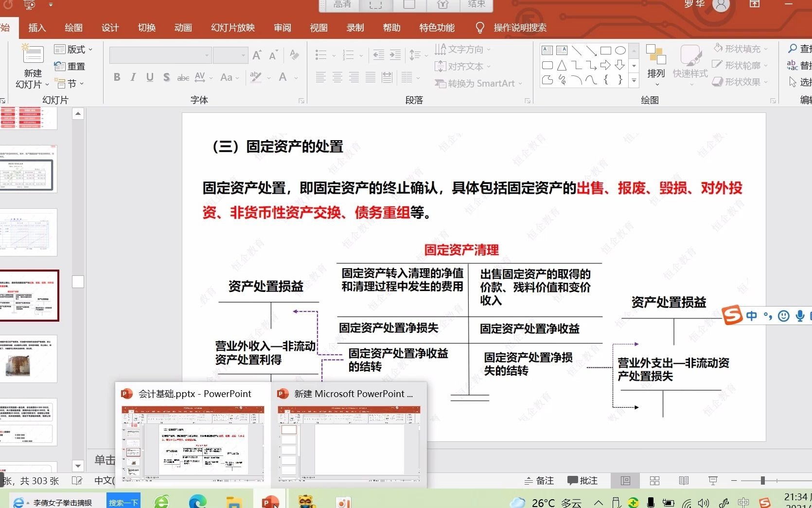Open the Insert (插入) tab
Screen dimensions: 812x508
(37, 28)
